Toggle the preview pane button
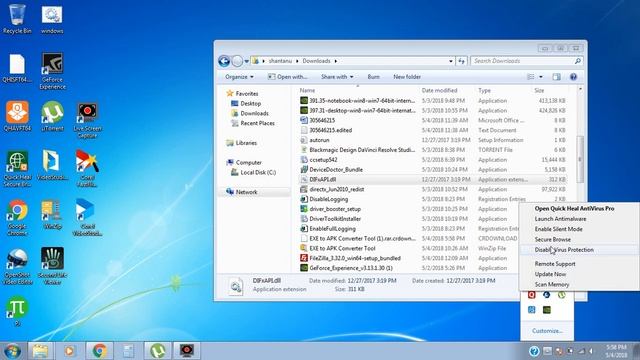The image size is (640, 360). pos(556,77)
